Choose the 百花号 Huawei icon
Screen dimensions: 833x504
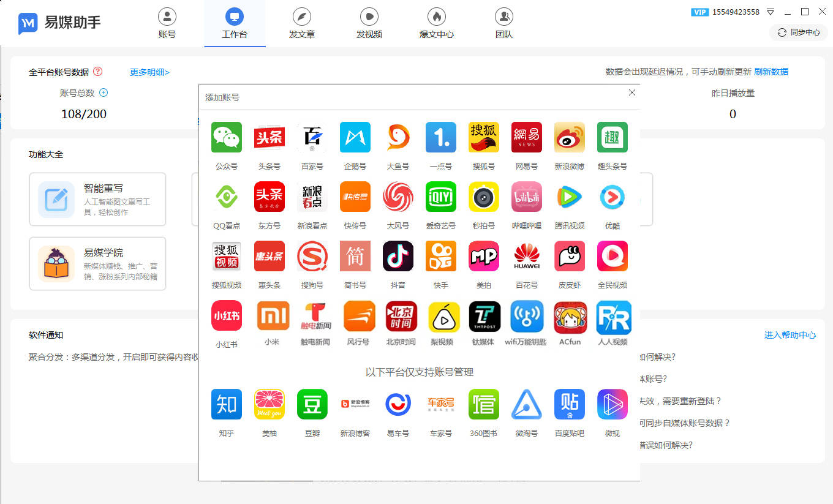click(x=527, y=256)
